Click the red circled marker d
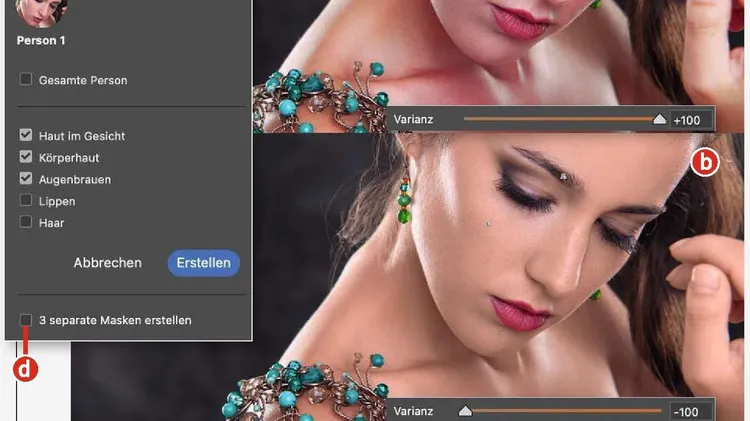 click(x=25, y=368)
